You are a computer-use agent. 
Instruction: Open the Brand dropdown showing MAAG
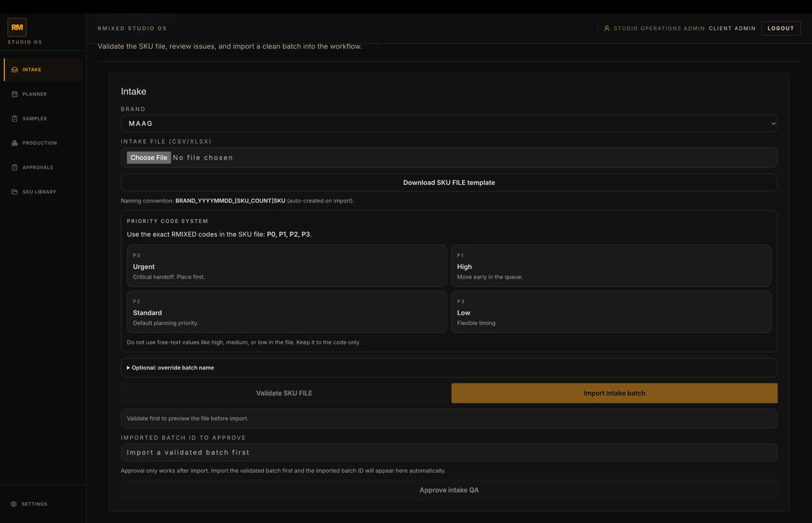449,123
